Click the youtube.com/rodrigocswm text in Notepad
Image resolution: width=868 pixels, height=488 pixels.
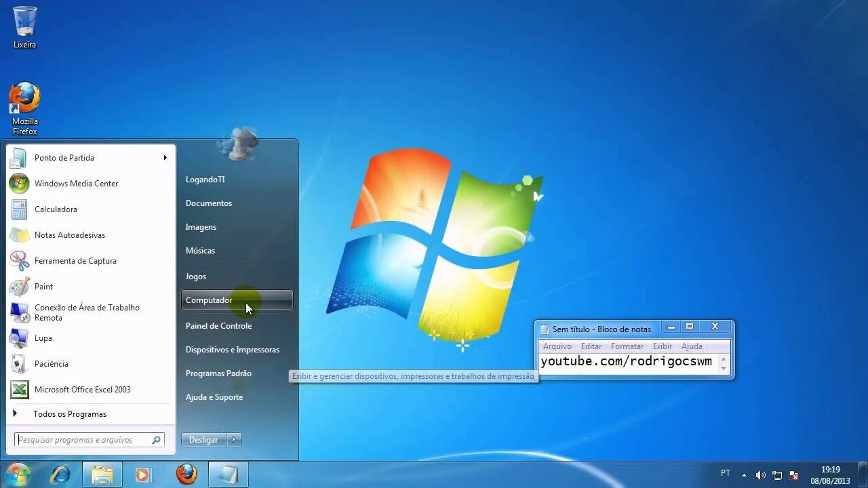click(627, 361)
